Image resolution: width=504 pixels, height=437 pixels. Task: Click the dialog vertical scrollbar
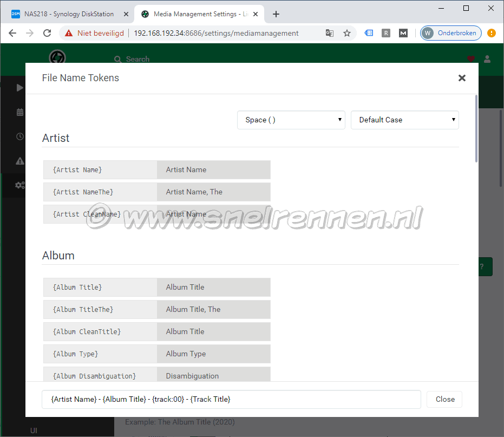point(476,129)
